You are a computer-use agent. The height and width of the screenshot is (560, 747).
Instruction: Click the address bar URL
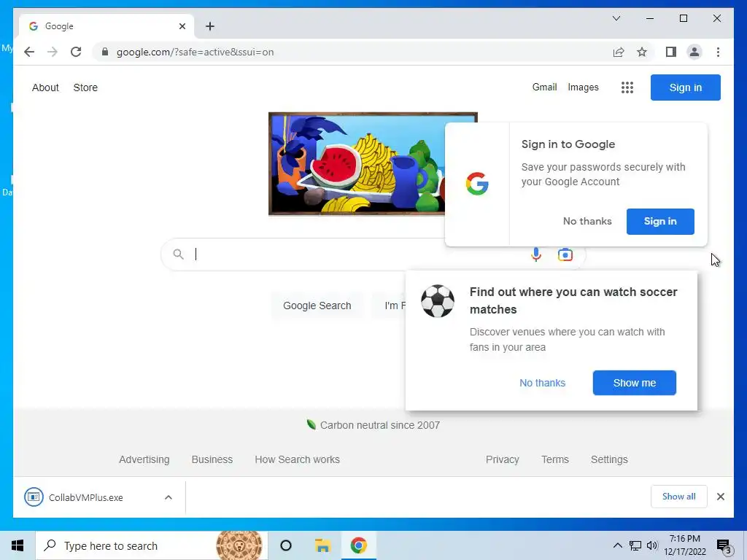pyautogui.click(x=196, y=52)
